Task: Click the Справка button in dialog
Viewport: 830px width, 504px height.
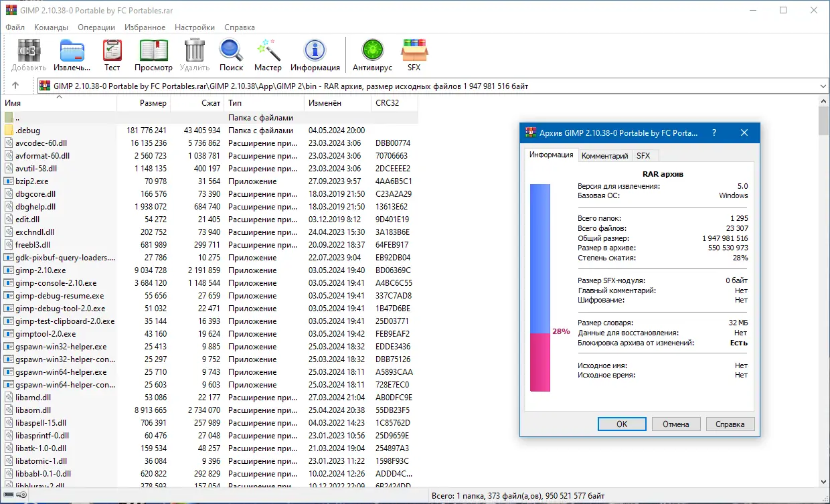Action: tap(730, 424)
